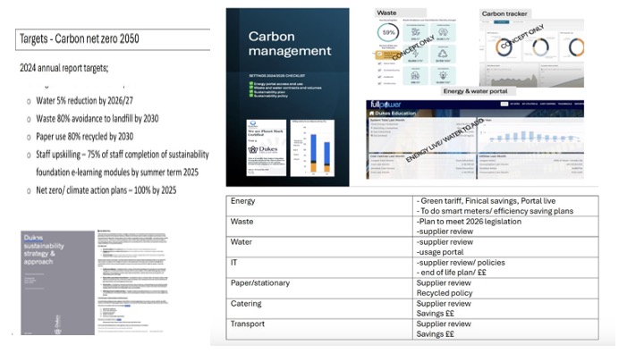Tick the 'Sustainability policy' checkbox
The height and width of the screenshot is (362, 644).
251,96
